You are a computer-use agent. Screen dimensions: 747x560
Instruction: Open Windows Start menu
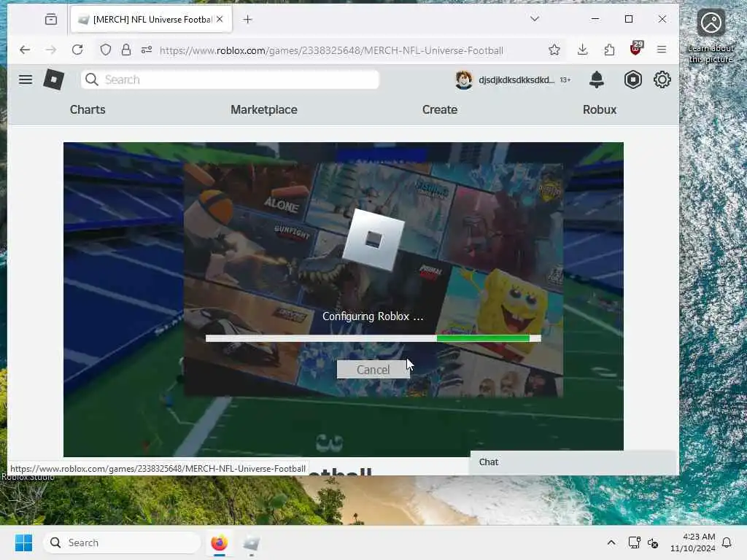[24, 542]
